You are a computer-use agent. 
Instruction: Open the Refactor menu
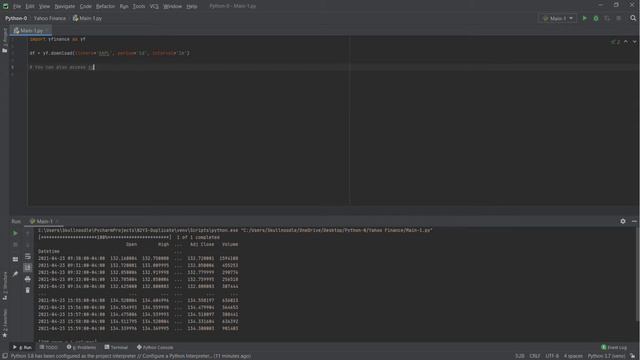[105, 6]
